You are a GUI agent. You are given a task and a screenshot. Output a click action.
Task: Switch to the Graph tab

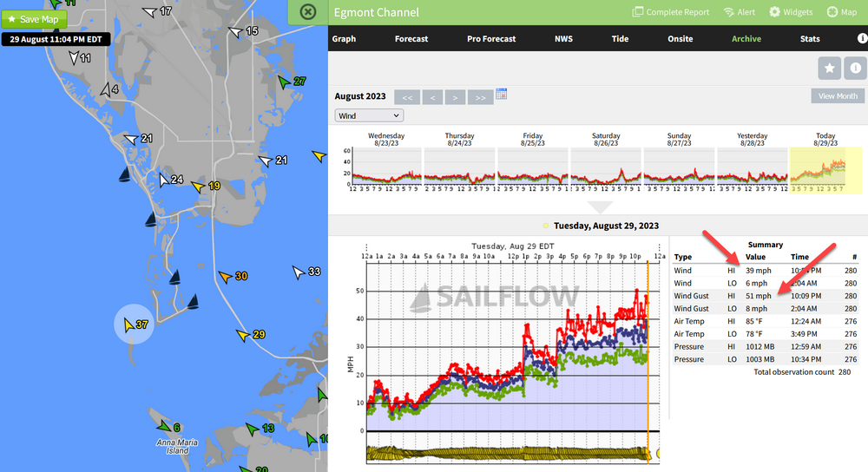point(344,39)
